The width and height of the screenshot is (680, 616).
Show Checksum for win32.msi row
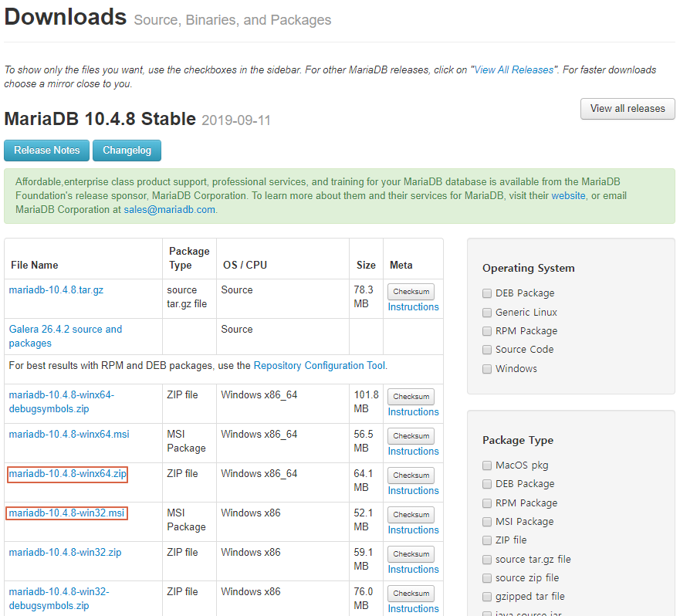coord(411,514)
